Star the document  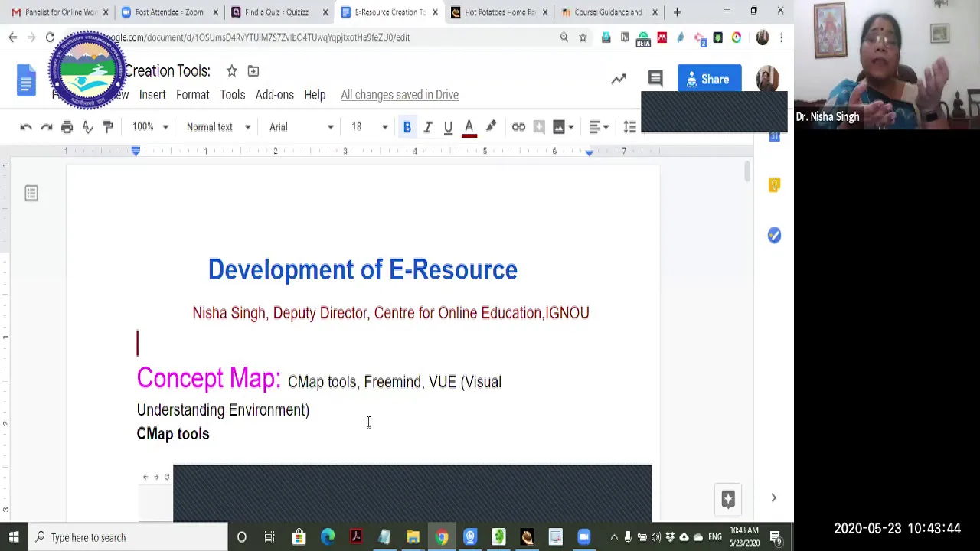231,71
